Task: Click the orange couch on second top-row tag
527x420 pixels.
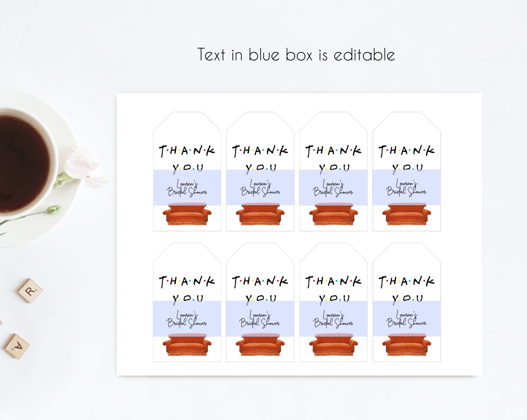Action: pos(260,214)
